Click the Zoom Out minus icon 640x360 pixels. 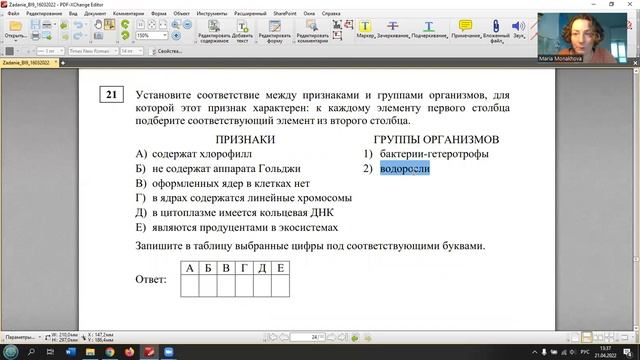[x=187, y=24]
